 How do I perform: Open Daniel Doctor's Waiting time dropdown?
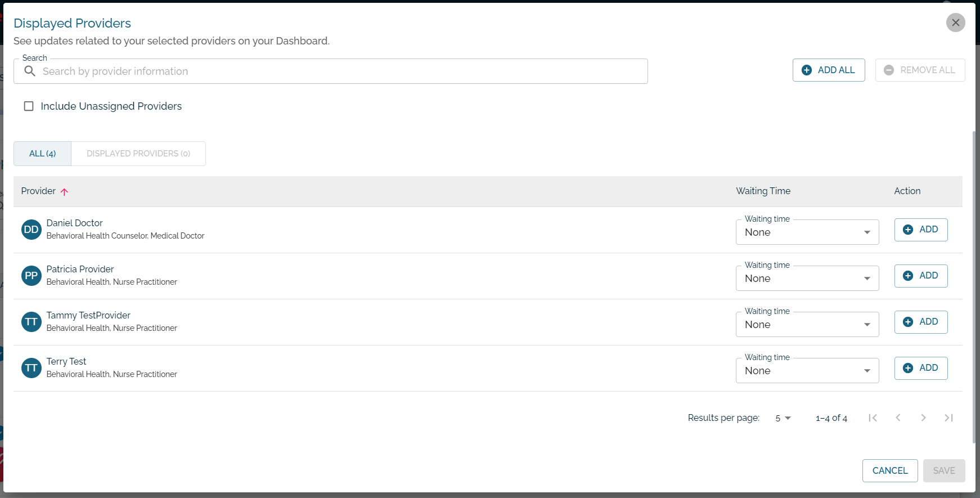point(807,232)
